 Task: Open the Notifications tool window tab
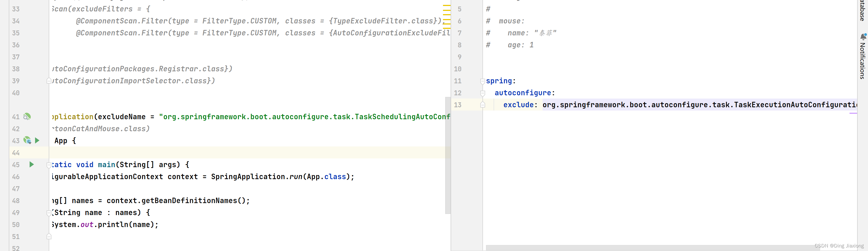pos(863,61)
